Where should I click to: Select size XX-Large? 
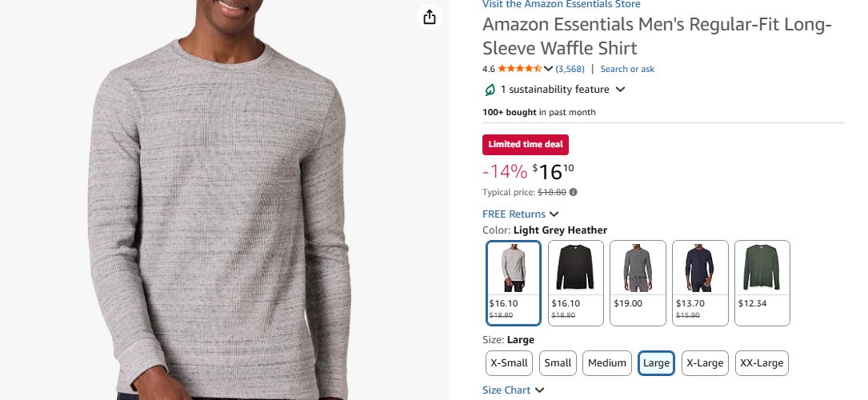761,363
